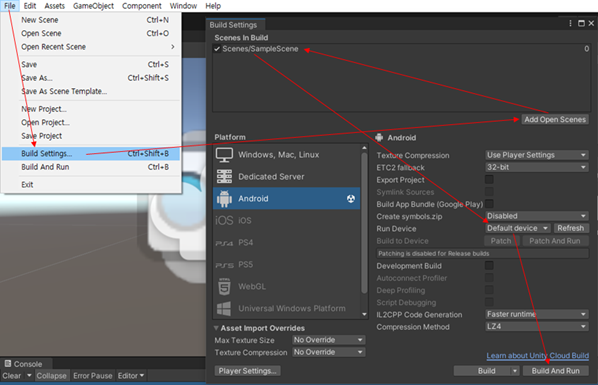The image size is (598, 385).
Task: Click the Android robot platform icon
Action: 224,199
